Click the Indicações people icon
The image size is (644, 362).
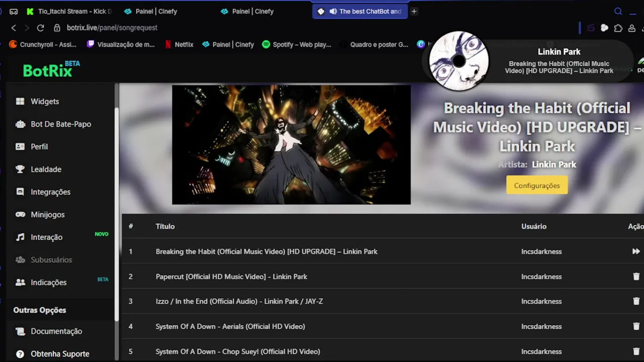(20, 282)
